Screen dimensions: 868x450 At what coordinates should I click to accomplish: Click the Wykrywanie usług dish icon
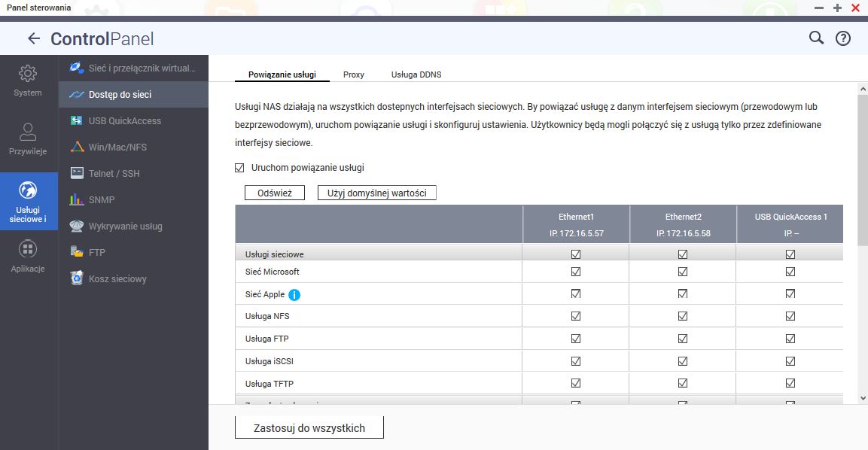(x=76, y=226)
